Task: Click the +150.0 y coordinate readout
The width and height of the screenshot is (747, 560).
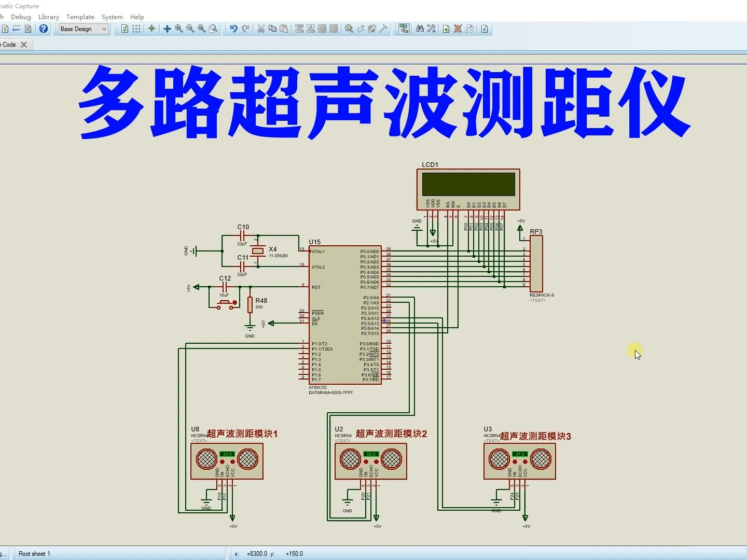Action: (294, 554)
